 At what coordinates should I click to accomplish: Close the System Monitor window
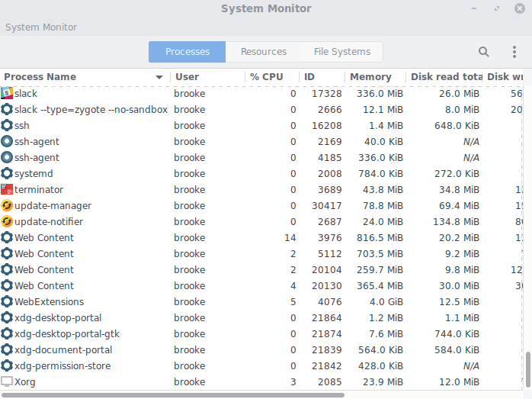pos(520,8)
